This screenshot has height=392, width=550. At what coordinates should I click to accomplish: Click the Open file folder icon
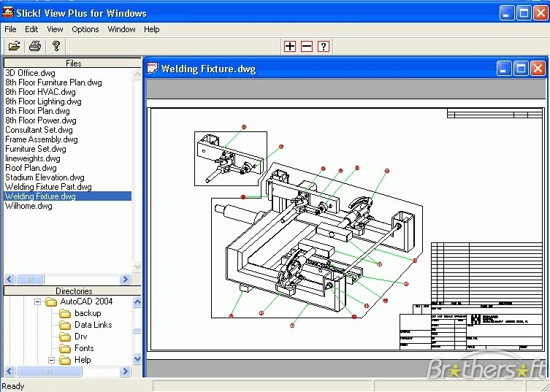point(15,46)
